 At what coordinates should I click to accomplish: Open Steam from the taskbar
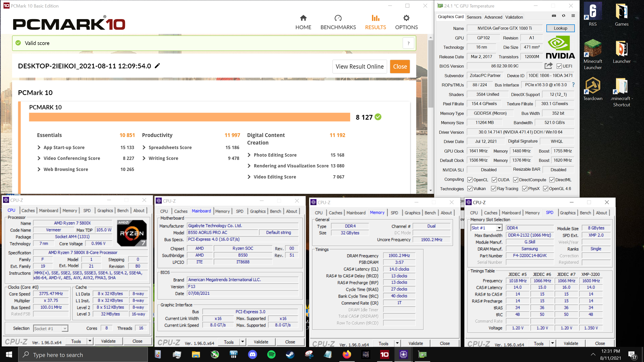click(x=290, y=355)
